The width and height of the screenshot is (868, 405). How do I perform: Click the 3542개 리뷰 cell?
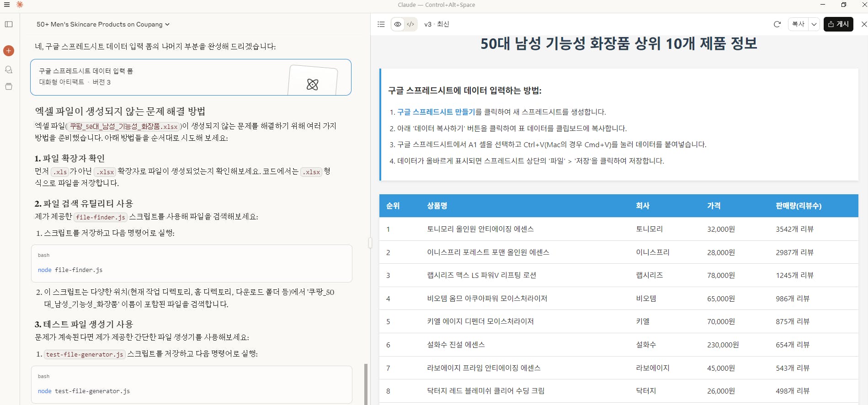click(794, 229)
